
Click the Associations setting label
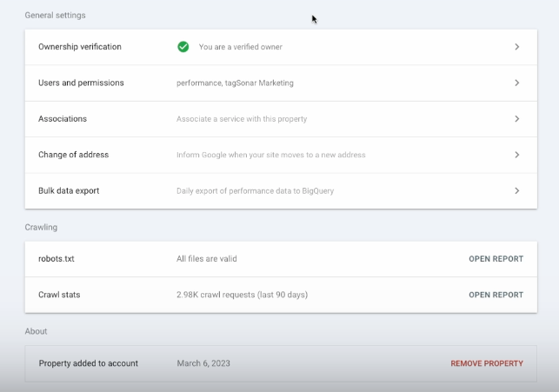63,119
